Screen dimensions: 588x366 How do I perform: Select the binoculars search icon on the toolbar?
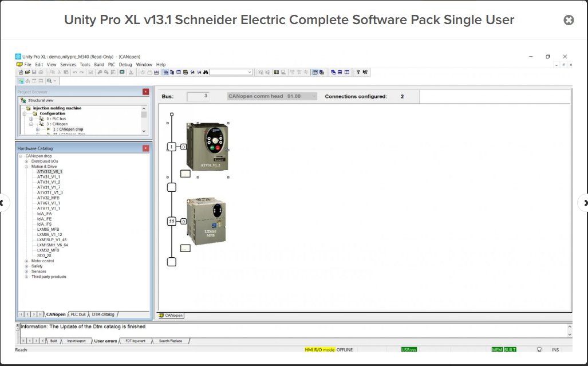pyautogui.click(x=205, y=72)
